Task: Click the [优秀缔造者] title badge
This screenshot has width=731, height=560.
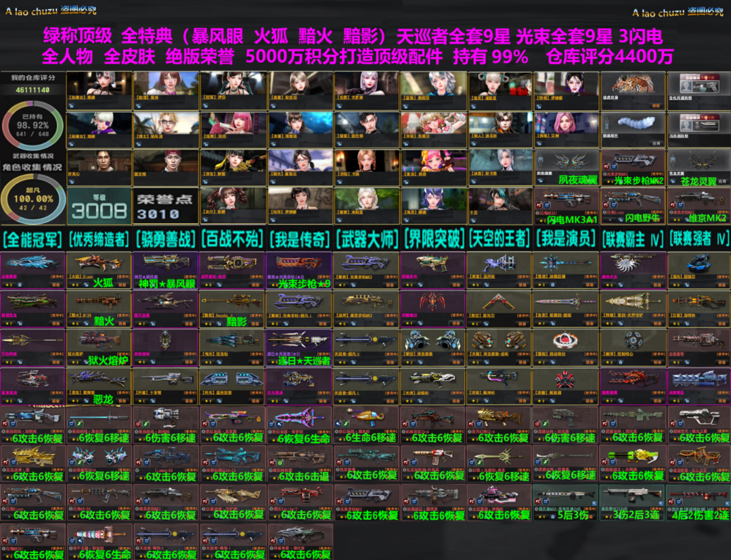Action: (99, 239)
